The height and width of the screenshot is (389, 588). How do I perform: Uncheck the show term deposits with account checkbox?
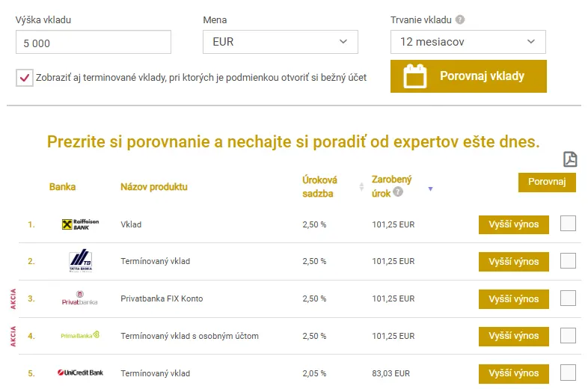[25, 77]
